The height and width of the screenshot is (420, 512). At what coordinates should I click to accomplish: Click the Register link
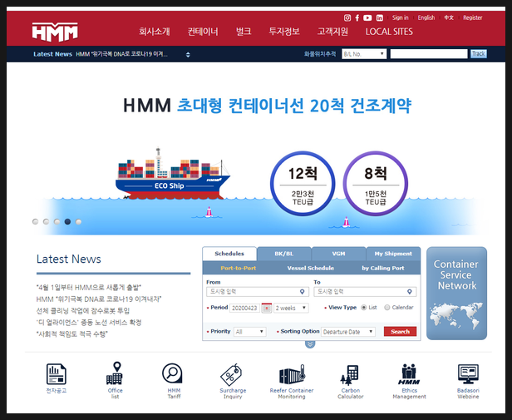point(472,18)
